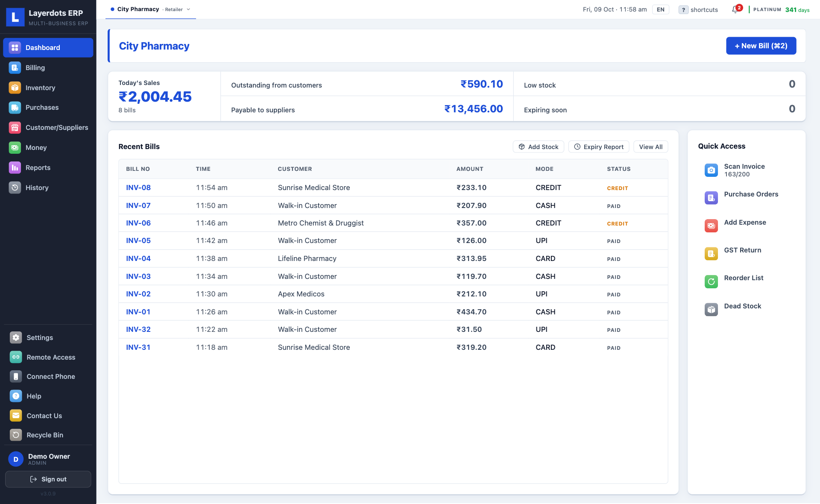This screenshot has width=820, height=504.
Task: Click the Outstanding from customers amount ₹590.10
Action: pos(481,84)
